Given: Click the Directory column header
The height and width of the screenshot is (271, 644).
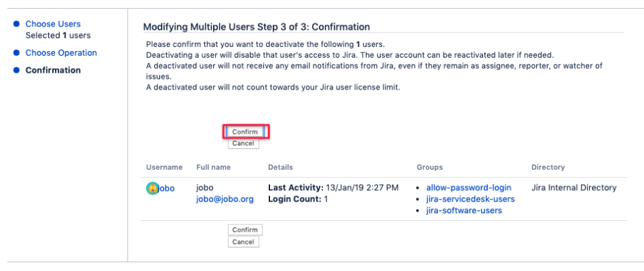Looking at the screenshot, I should click(548, 167).
